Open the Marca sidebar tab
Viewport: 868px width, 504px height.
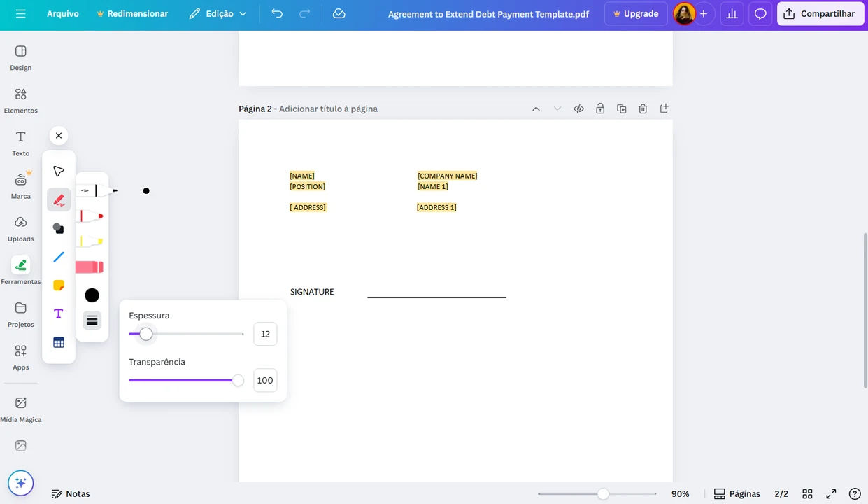(x=21, y=186)
